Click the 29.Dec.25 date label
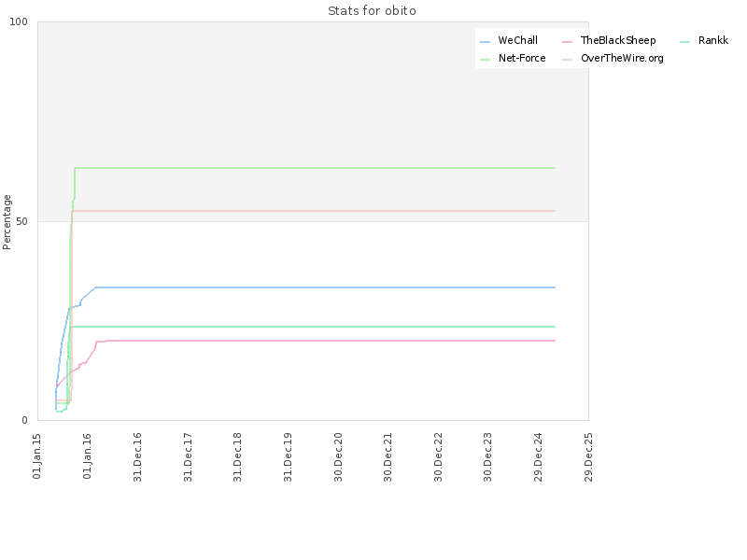The height and width of the screenshot is (560, 747). click(588, 457)
